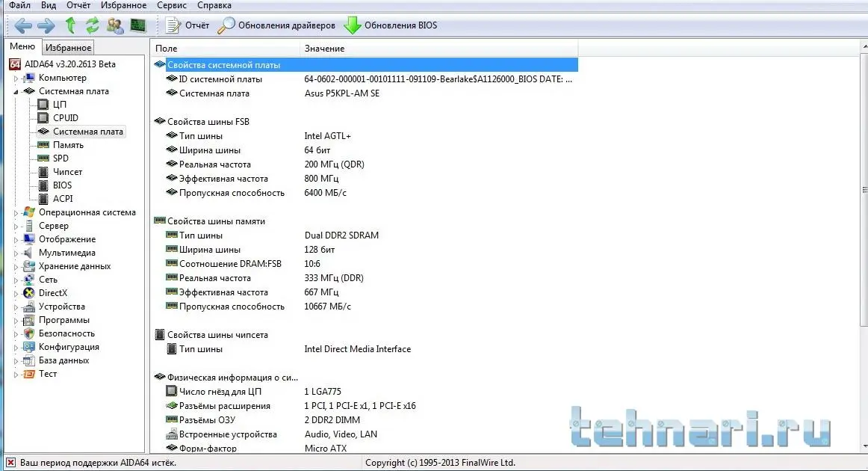Click the Forward navigation arrow in toolbar
The width and height of the screenshot is (868, 471).
pos(46,25)
